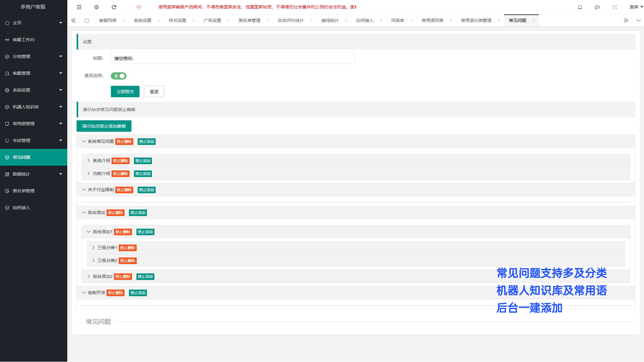Click the notification bell icon

point(580,7)
